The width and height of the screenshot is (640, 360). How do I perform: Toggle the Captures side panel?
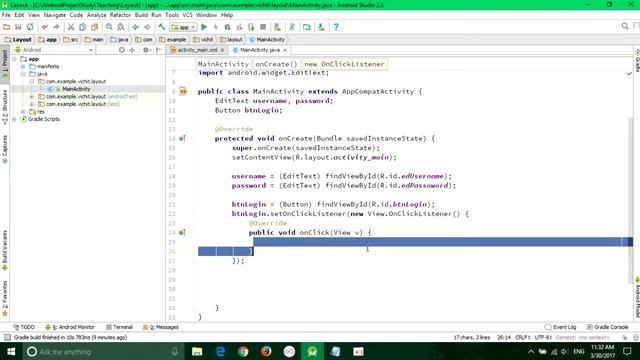point(5,149)
